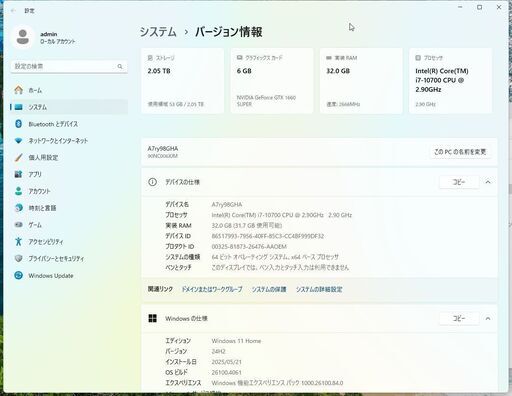Click the プロダクト ID value 00325-81873-26476-AAOEM
Viewport: 512px width, 396px height.
tap(249, 247)
